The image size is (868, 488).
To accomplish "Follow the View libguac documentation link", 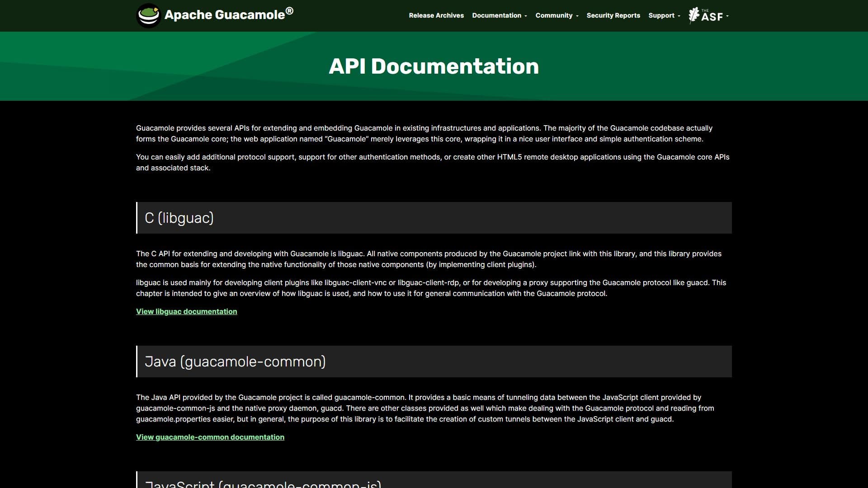I will (x=186, y=311).
